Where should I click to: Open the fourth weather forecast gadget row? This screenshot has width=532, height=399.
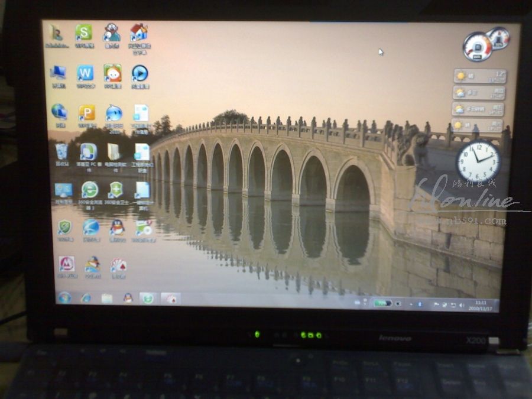[477, 125]
